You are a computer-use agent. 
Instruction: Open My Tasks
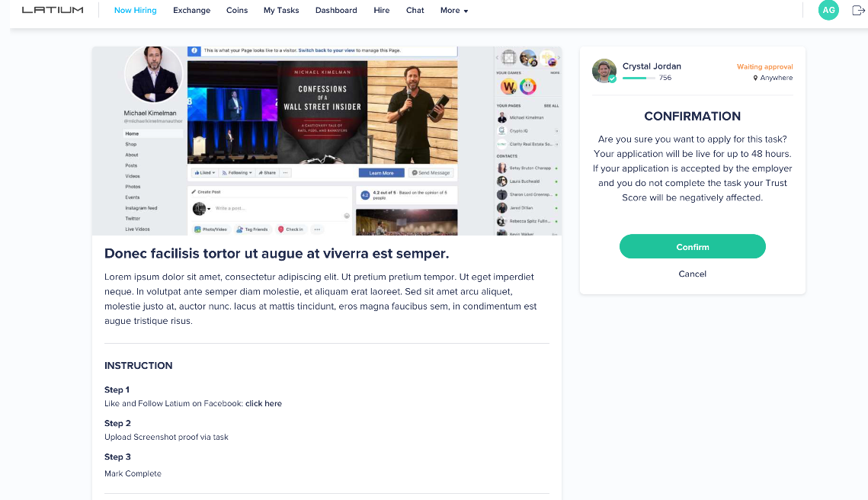tap(281, 10)
